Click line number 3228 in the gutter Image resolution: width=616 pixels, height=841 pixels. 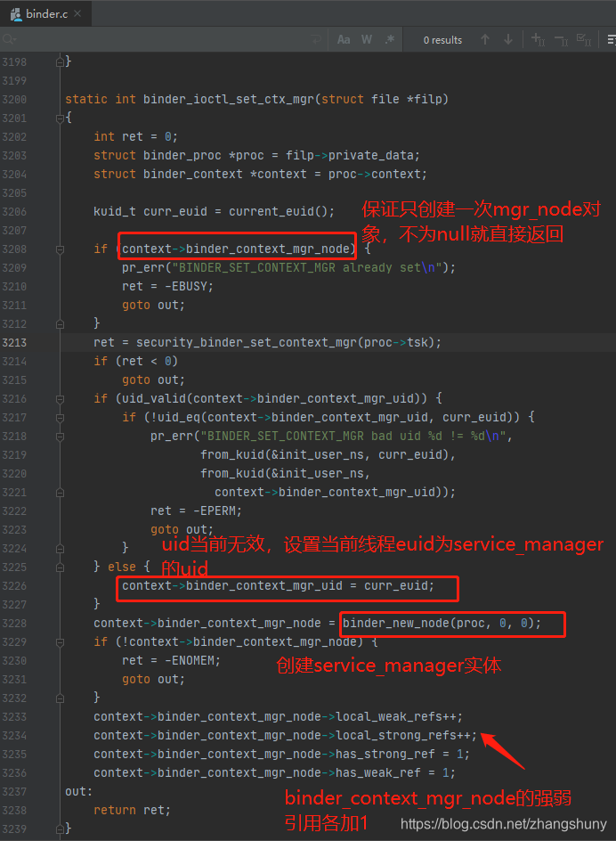(14, 624)
